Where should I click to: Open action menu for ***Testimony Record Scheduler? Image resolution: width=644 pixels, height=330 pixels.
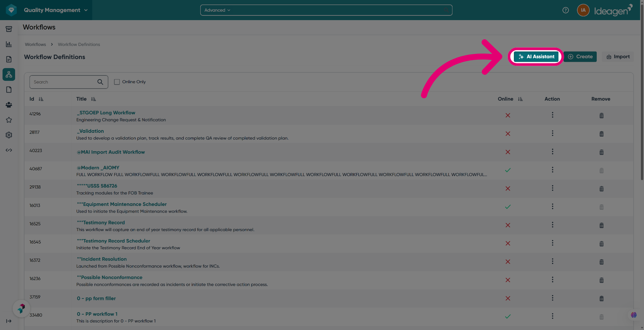(552, 243)
